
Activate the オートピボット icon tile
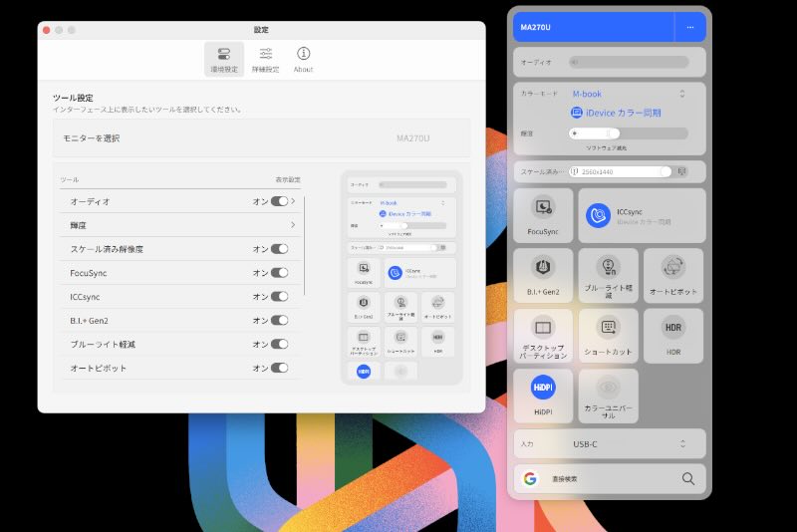[x=672, y=276]
